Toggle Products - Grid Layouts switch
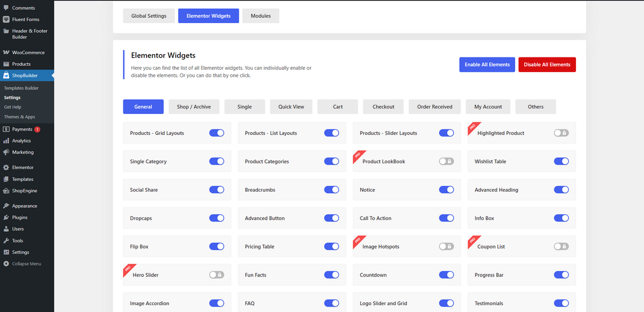 click(x=217, y=133)
